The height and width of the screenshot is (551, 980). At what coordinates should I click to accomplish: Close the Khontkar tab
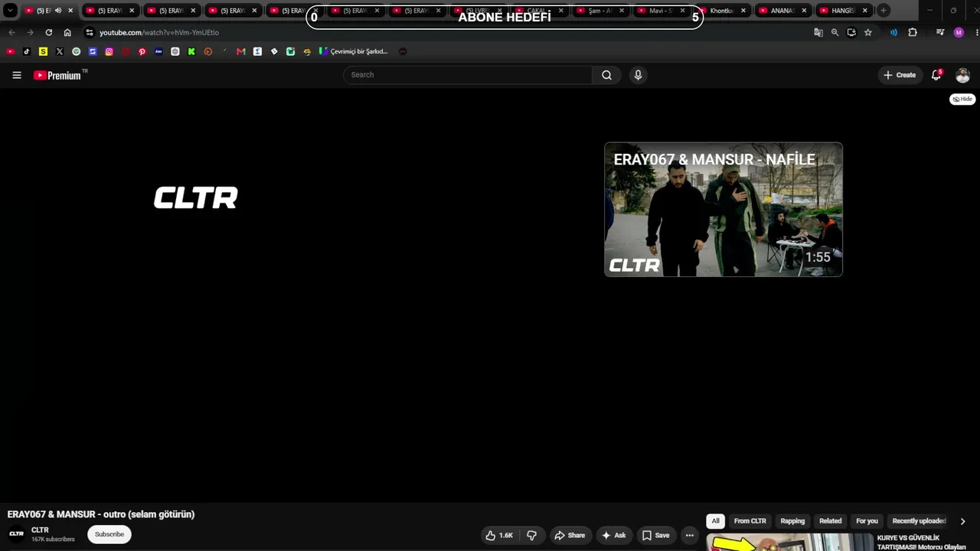[743, 11]
